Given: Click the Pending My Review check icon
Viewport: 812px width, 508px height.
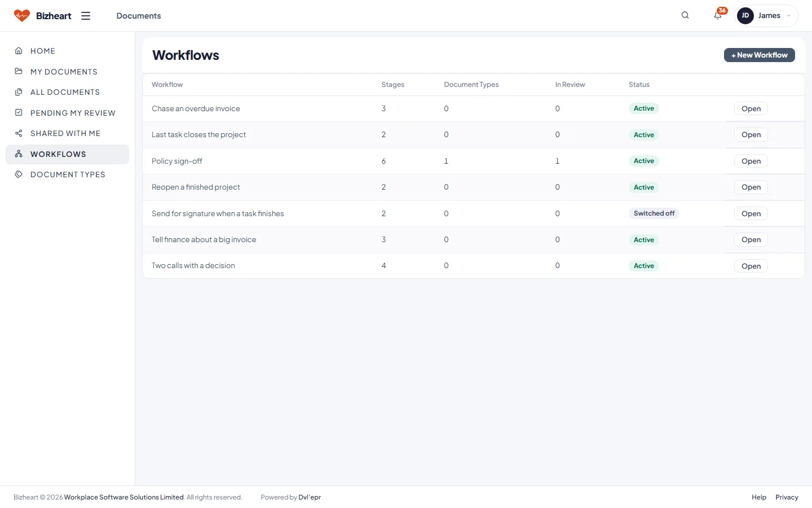Looking at the screenshot, I should (19, 113).
